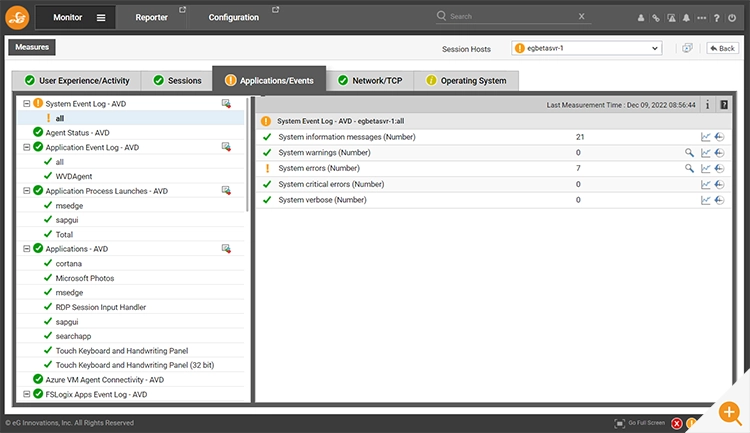Image resolution: width=750 pixels, height=433 pixels.
Task: Click the power logout icon
Action: click(x=732, y=18)
